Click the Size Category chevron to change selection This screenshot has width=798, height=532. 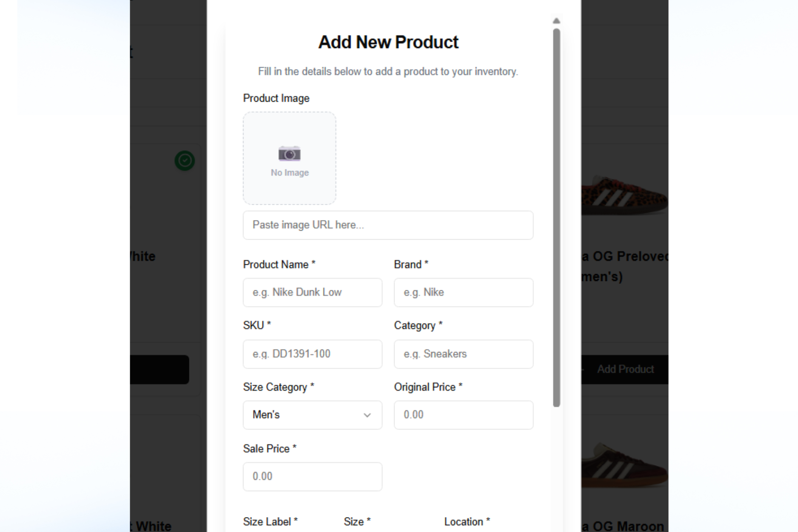(366, 415)
